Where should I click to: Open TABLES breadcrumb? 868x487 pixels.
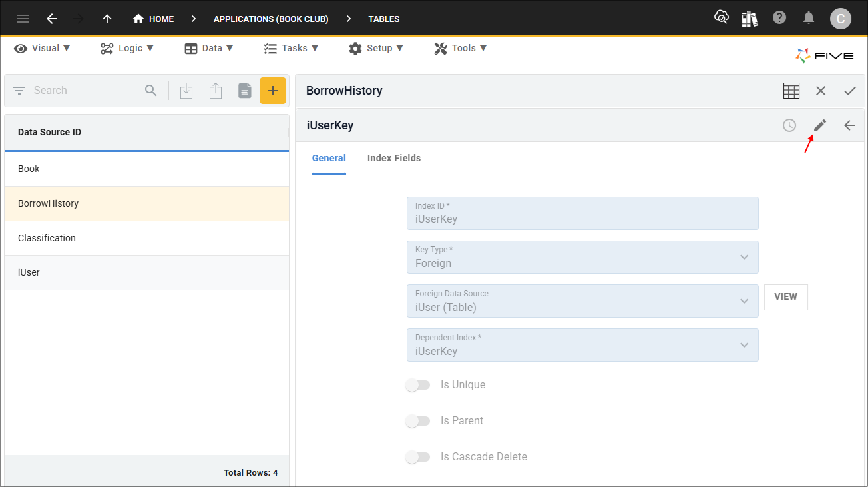384,19
